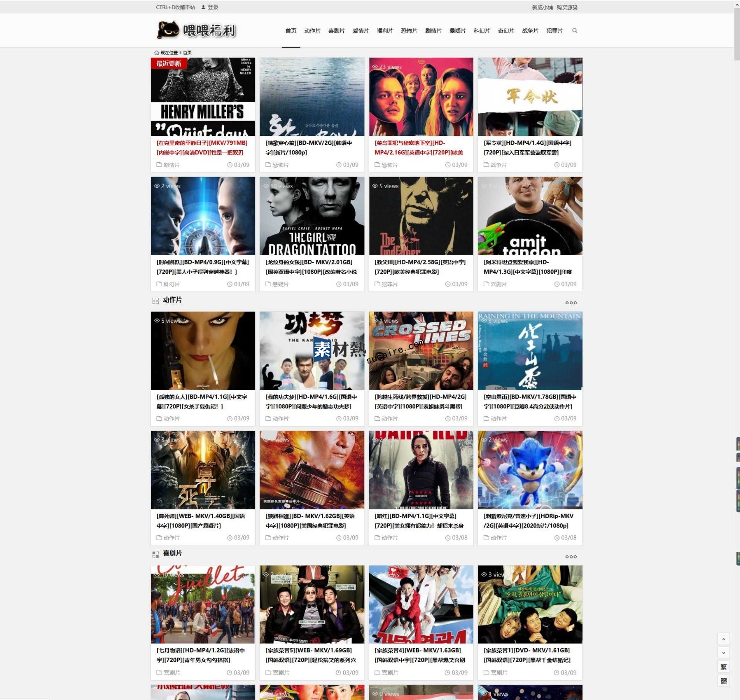Image resolution: width=740 pixels, height=700 pixels.
Task: Open [算死师] movie title link
Action: click(201, 521)
